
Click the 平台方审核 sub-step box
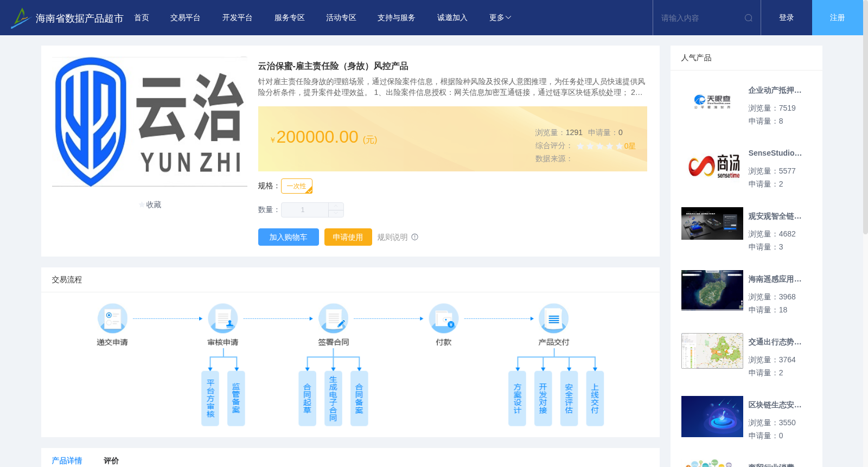(x=210, y=399)
